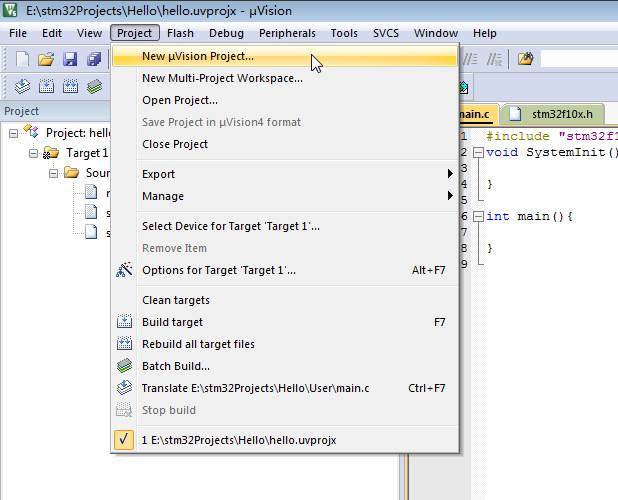Click the unindent lines toolbar icon
The height and width of the screenshot is (500, 618).
click(x=494, y=59)
